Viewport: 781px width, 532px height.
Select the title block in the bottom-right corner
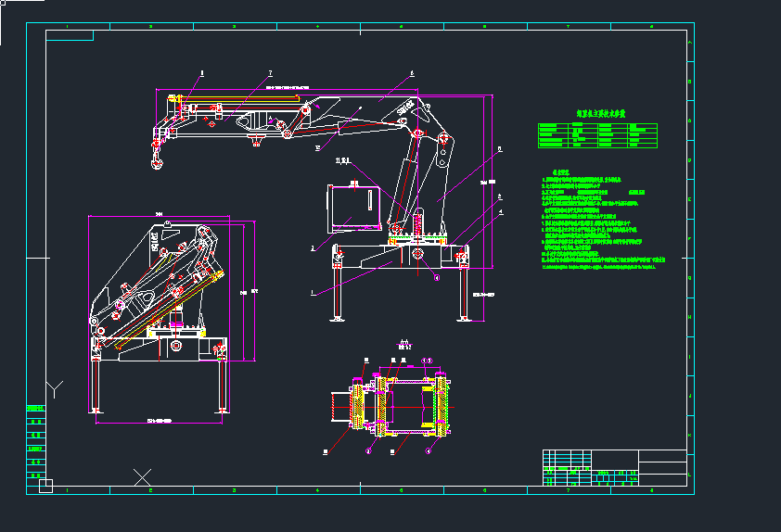coord(614,467)
